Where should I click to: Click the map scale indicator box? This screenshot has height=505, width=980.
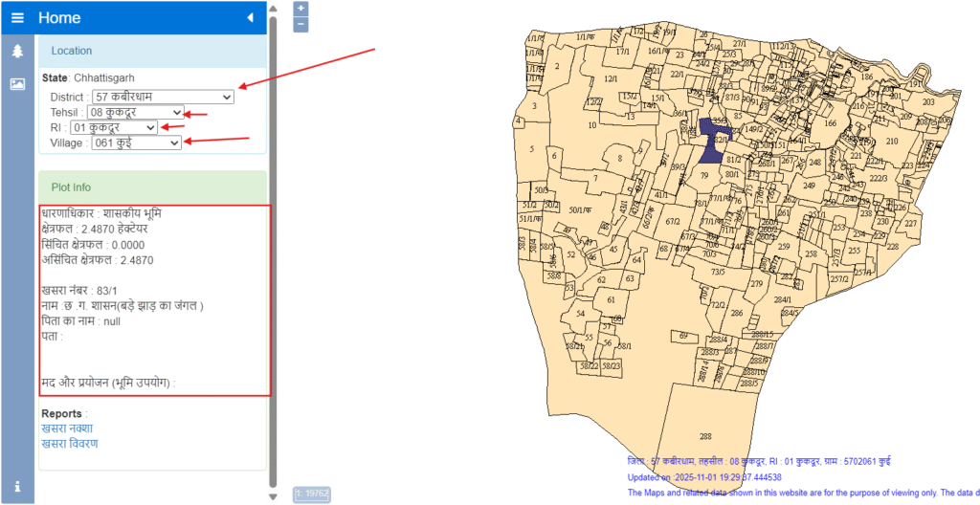[x=312, y=494]
